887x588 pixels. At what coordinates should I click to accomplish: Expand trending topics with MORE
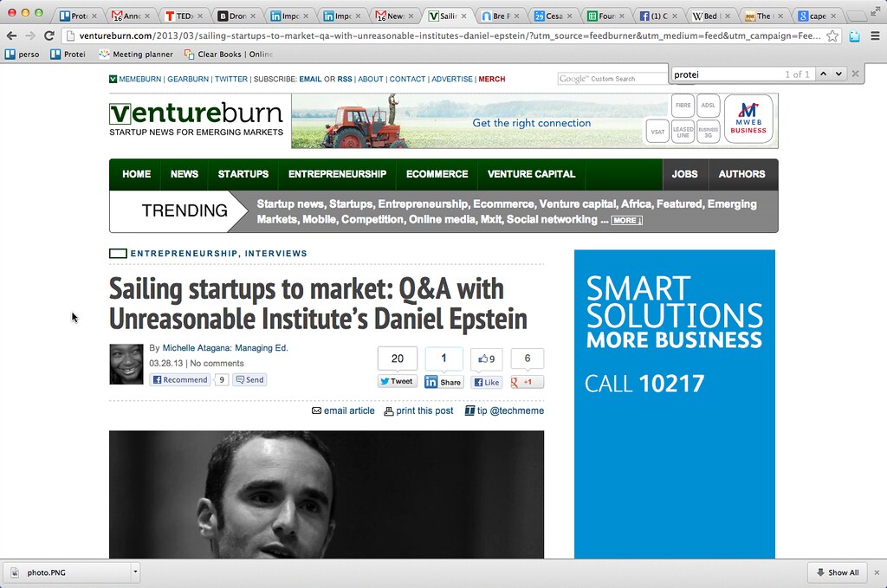627,221
